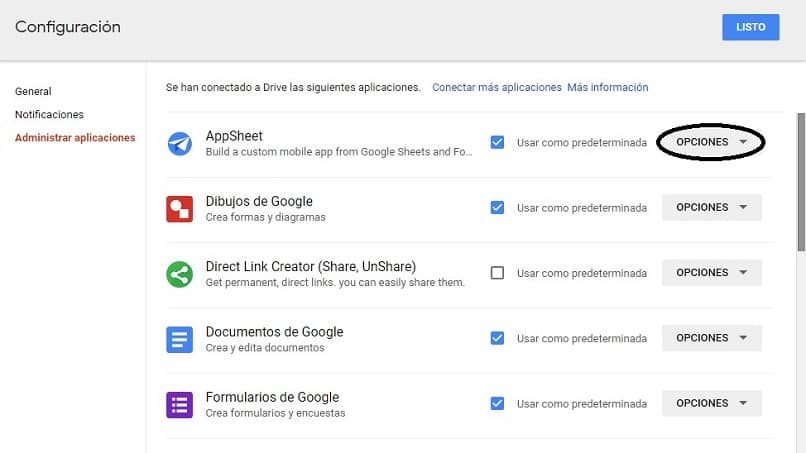The height and width of the screenshot is (453, 806).
Task: Open the Más información link
Action: [608, 87]
